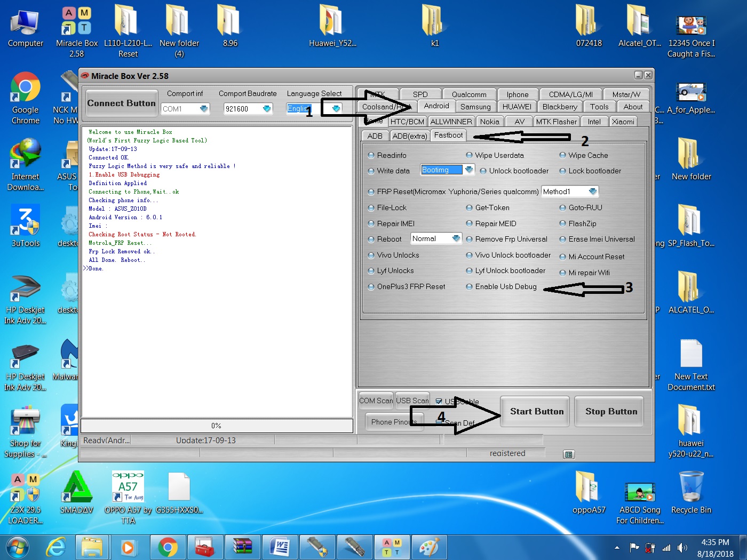The image size is (747, 560).
Task: Click the COM Scan button
Action: point(376,401)
